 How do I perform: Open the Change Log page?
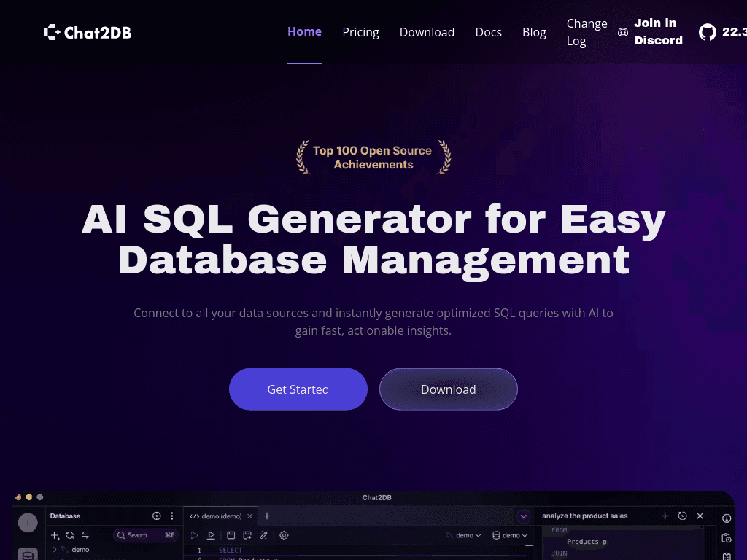587,32
